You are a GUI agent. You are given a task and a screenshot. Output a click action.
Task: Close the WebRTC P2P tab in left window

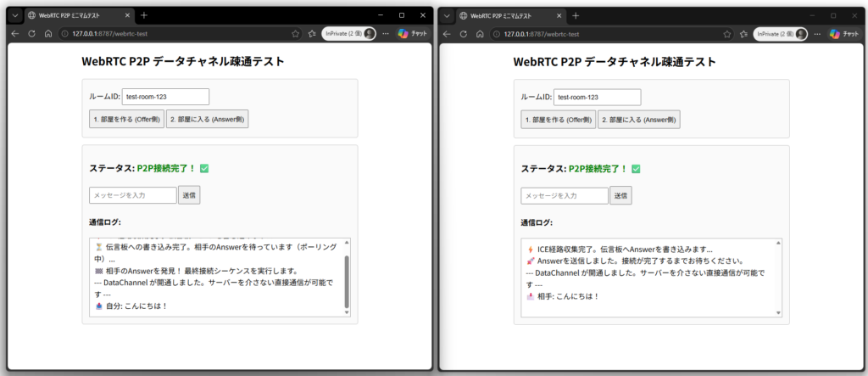pyautogui.click(x=125, y=15)
